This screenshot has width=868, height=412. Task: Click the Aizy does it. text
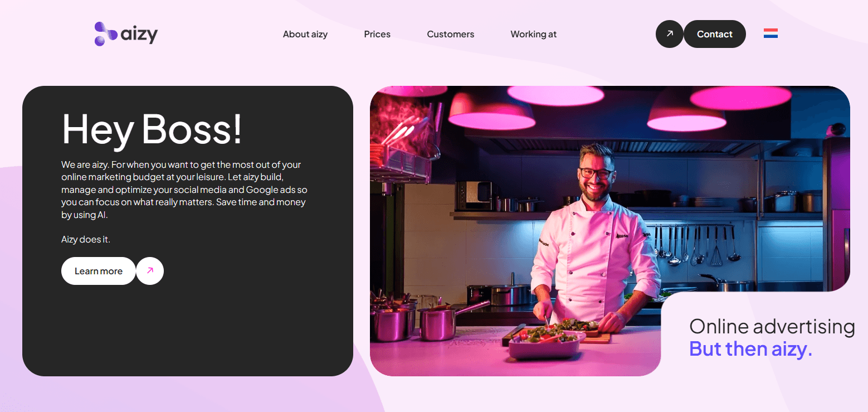pyautogui.click(x=86, y=239)
